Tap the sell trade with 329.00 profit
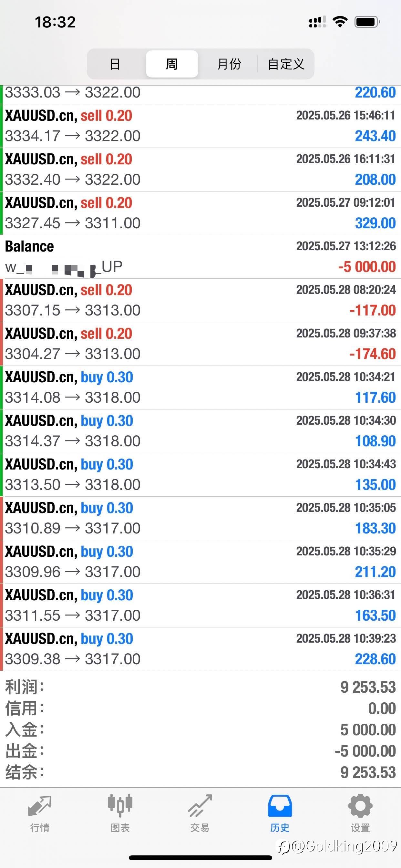 [x=200, y=213]
